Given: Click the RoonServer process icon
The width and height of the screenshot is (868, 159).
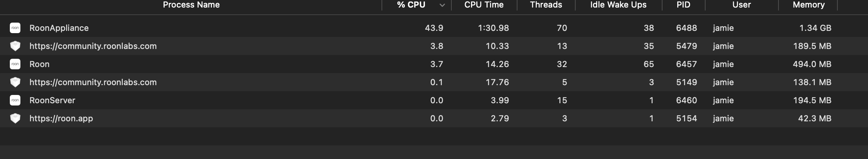Looking at the screenshot, I should (15, 100).
